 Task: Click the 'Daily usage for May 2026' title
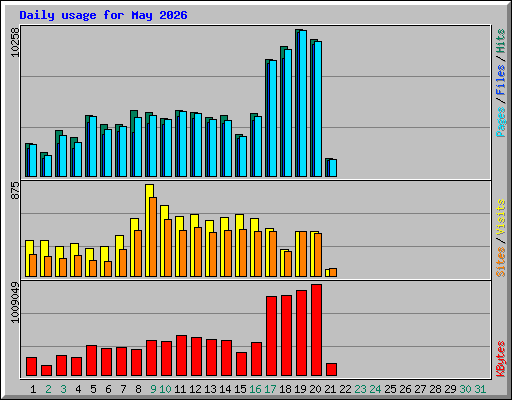point(103,15)
